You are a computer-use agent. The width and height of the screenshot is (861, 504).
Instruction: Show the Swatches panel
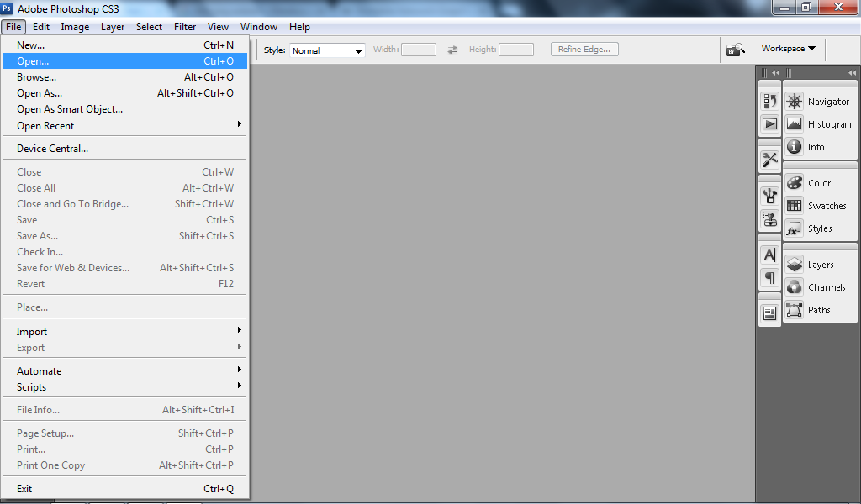(820, 206)
